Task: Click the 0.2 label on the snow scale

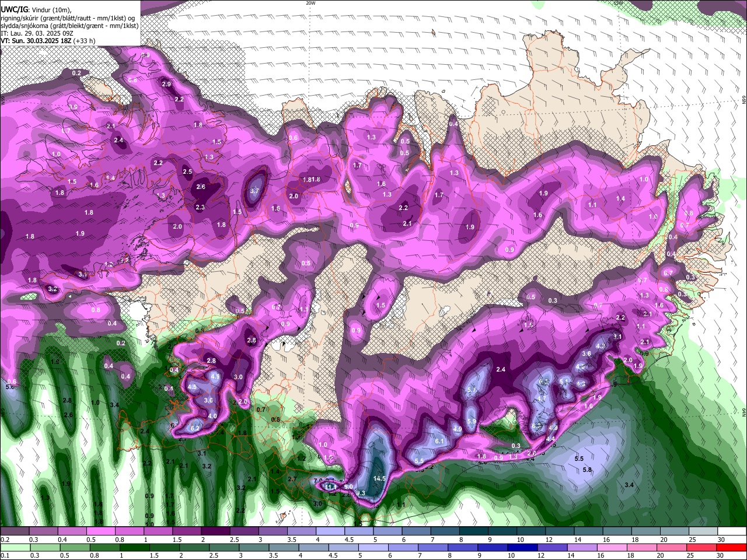Action: point(5,540)
